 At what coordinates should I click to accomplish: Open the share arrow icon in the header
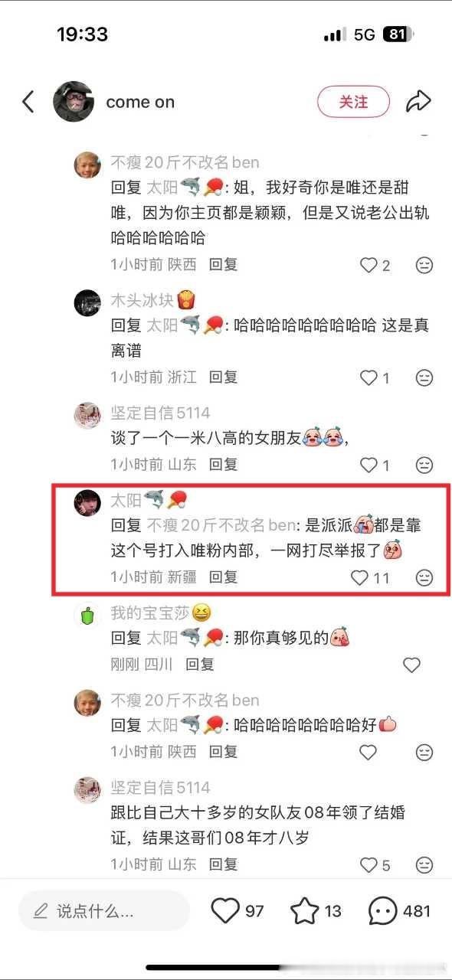418,101
